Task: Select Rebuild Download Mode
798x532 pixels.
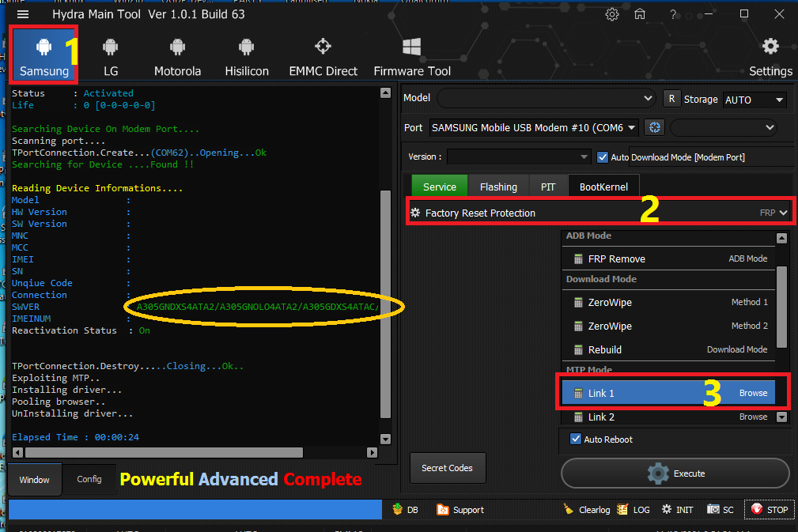Action: pyautogui.click(x=669, y=349)
